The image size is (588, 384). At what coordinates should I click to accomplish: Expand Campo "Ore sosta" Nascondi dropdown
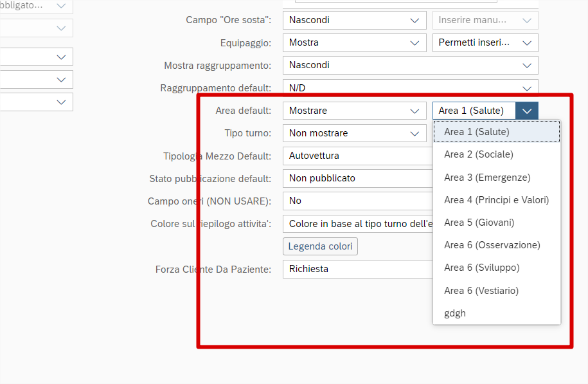point(354,20)
